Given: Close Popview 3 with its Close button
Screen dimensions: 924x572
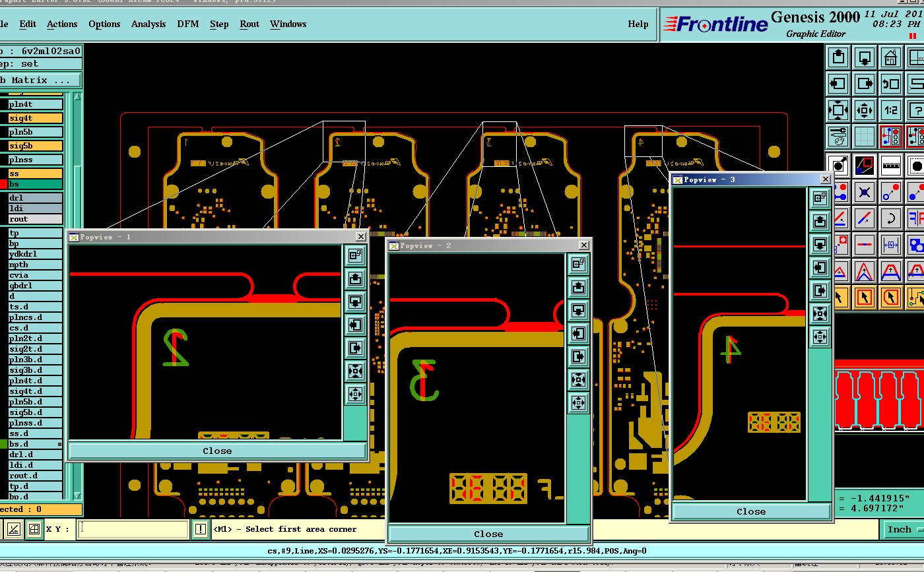Looking at the screenshot, I should pyautogui.click(x=751, y=512).
